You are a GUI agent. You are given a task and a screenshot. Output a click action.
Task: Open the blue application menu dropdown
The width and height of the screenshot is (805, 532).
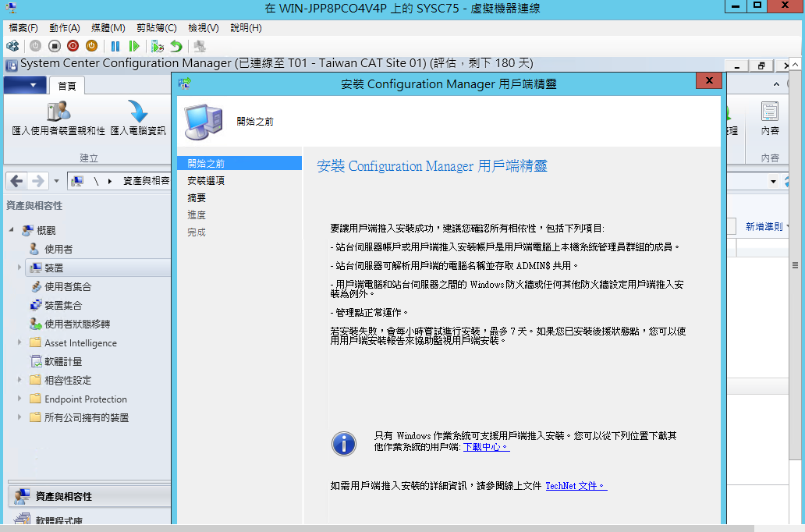pyautogui.click(x=25, y=85)
